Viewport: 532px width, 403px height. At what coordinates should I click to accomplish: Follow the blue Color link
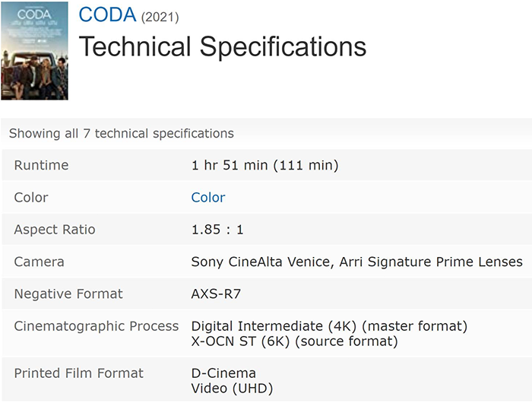pos(208,197)
